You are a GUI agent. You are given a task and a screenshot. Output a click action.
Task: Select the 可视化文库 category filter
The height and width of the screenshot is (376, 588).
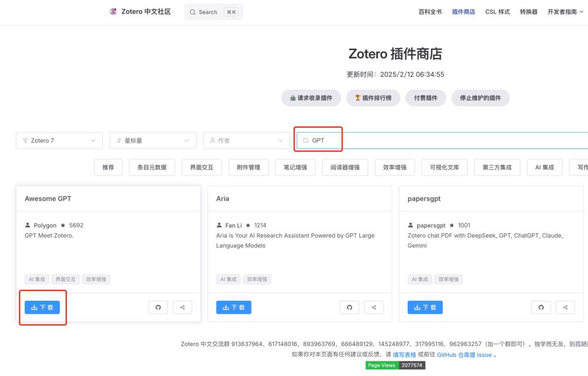coord(444,167)
